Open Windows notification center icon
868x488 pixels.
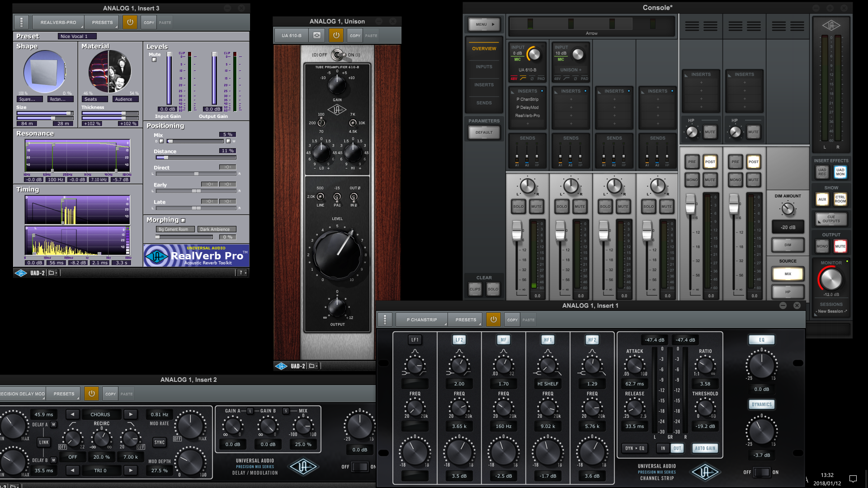[853, 479]
